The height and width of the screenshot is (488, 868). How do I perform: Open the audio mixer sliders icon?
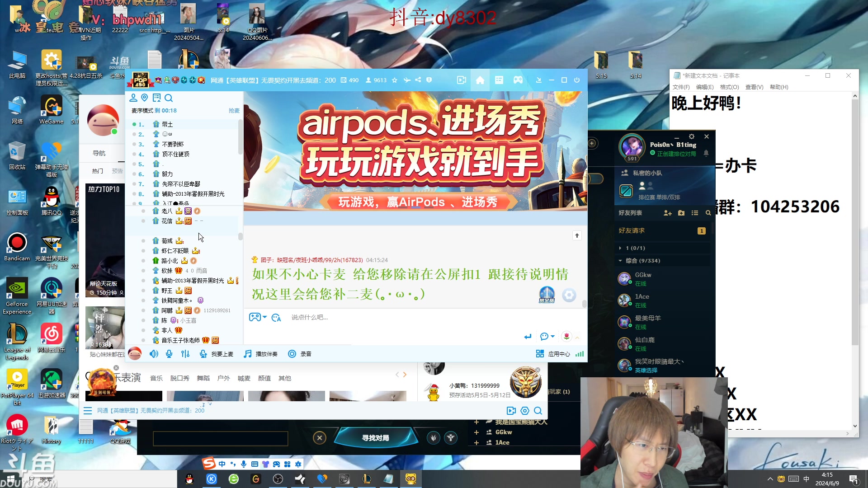coord(185,354)
